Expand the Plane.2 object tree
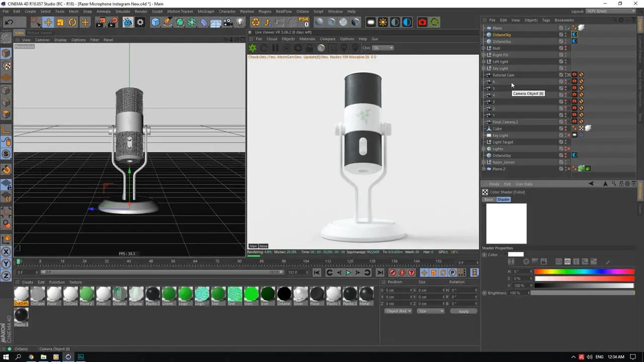The height and width of the screenshot is (362, 644). pyautogui.click(x=484, y=169)
